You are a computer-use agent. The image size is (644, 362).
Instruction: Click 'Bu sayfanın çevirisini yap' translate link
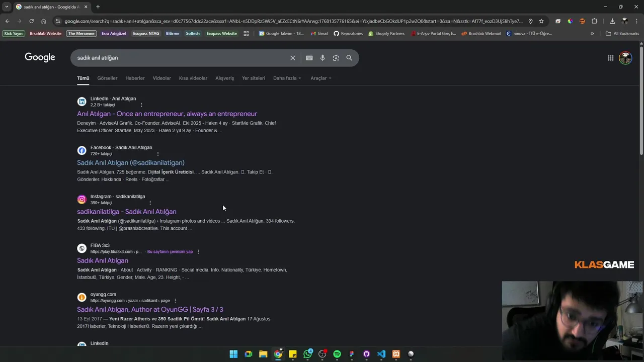tap(170, 251)
